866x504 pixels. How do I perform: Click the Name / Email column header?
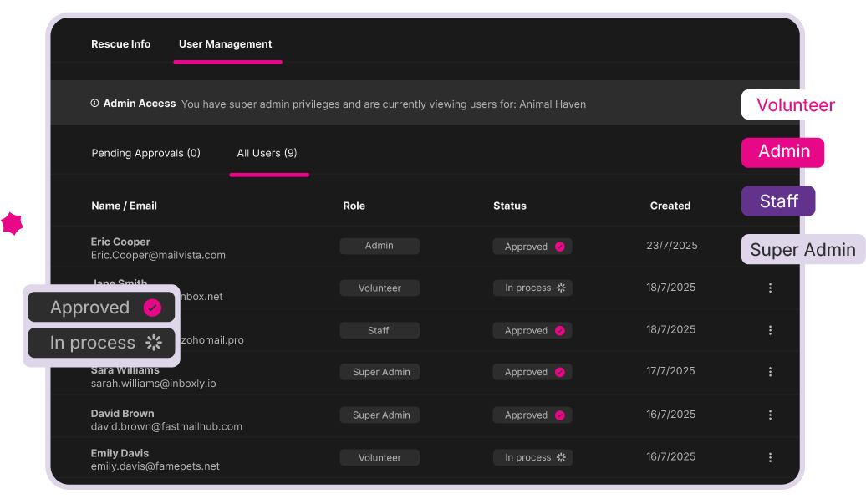click(125, 206)
